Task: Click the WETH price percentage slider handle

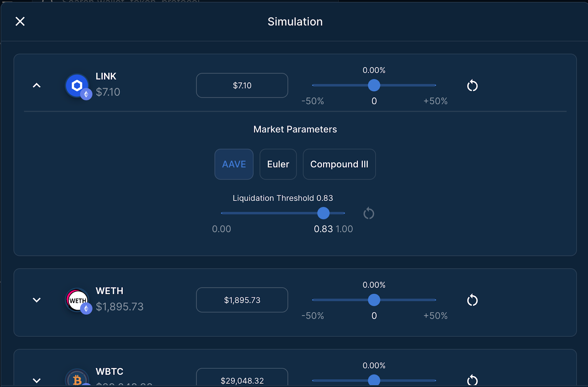Action: 374,300
